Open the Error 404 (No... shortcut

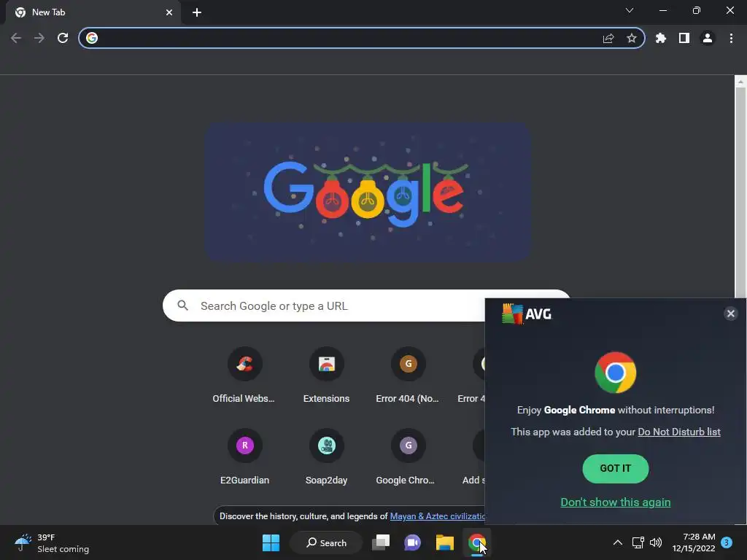coord(408,376)
